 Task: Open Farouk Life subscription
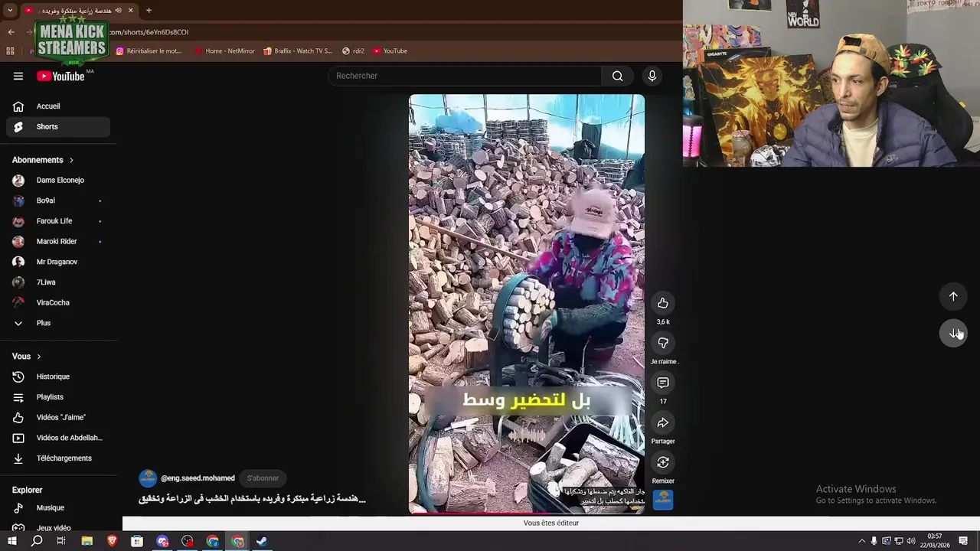pos(58,221)
